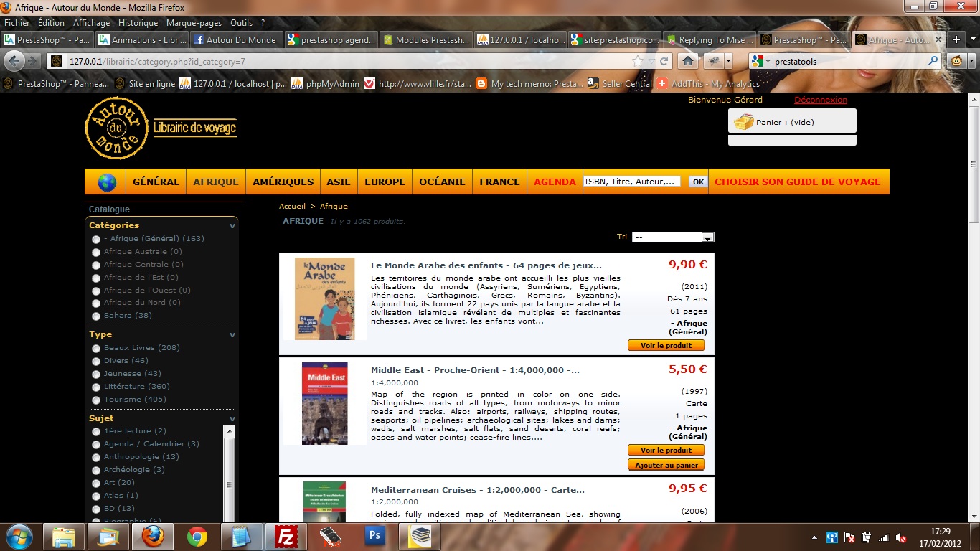980x551 pixels.
Task: Select Sahara (38) category radio
Action: 96,316
